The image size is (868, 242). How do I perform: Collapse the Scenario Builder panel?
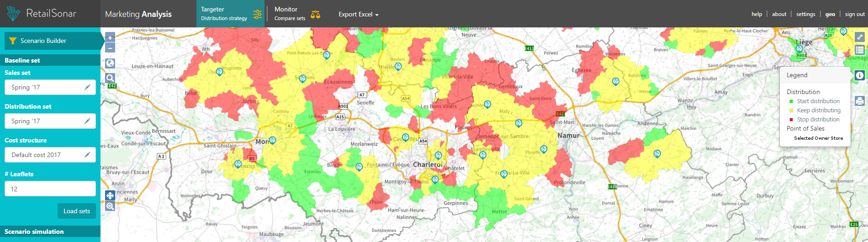pyautogui.click(x=53, y=41)
